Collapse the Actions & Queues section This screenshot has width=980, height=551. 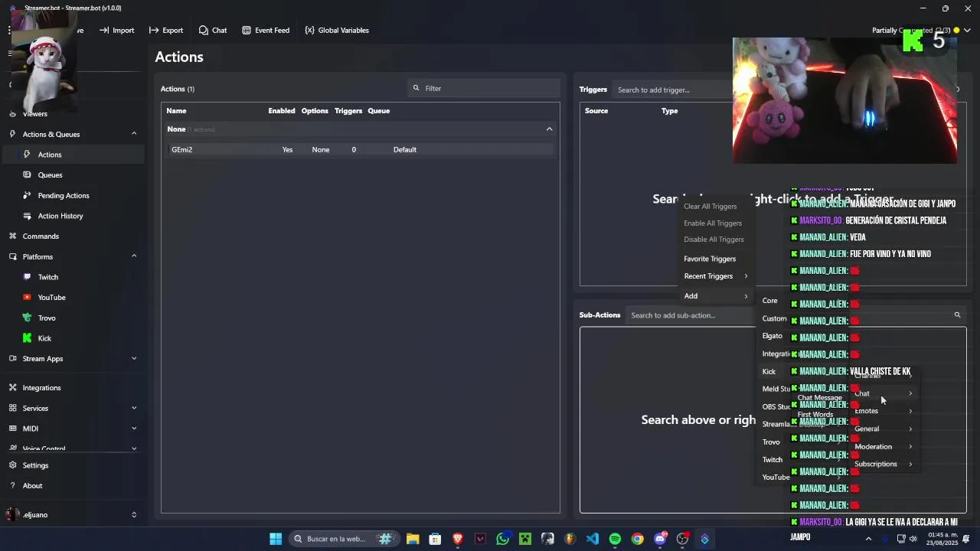[134, 134]
